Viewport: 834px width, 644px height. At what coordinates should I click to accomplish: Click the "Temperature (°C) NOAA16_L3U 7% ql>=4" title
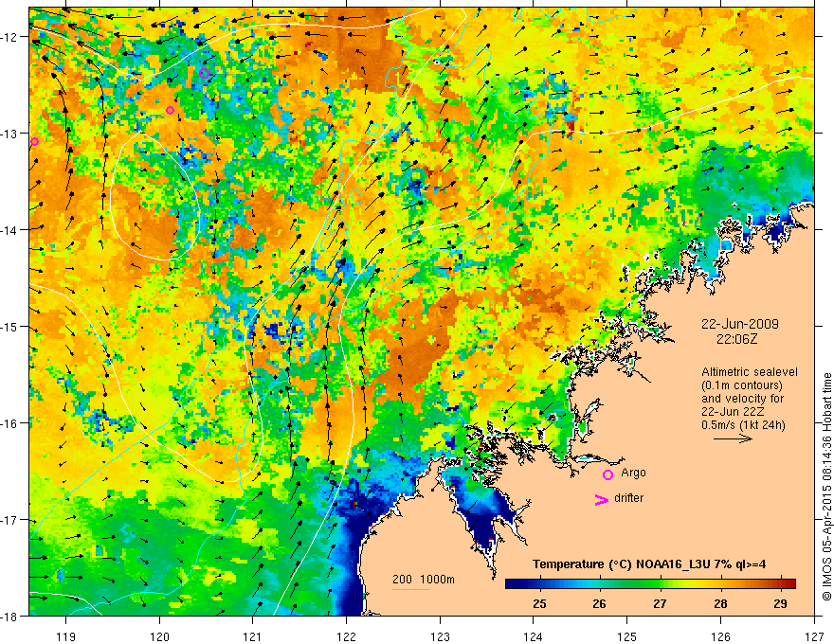[649, 564]
